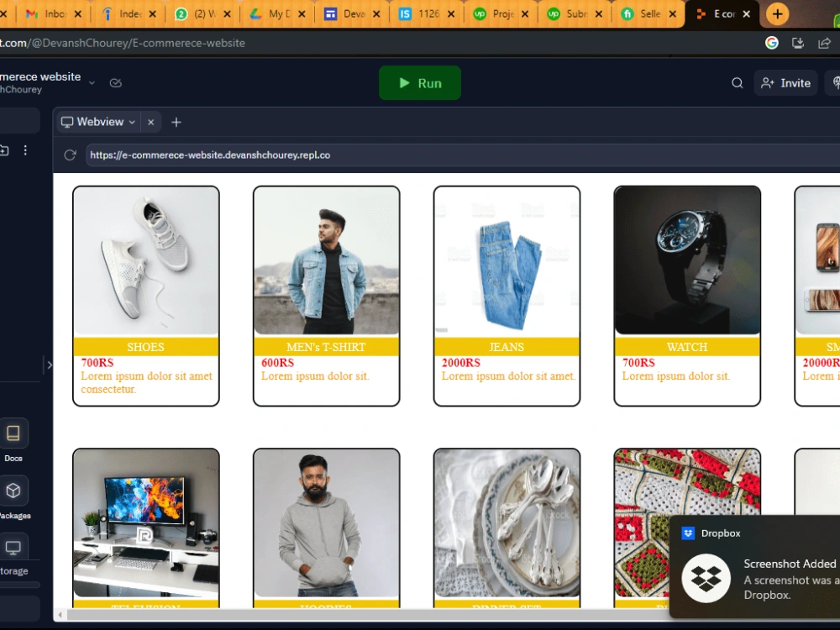Screen dimensions: 840x630
Task: Click the webview horizontal scrollbar
Action: 368,615
